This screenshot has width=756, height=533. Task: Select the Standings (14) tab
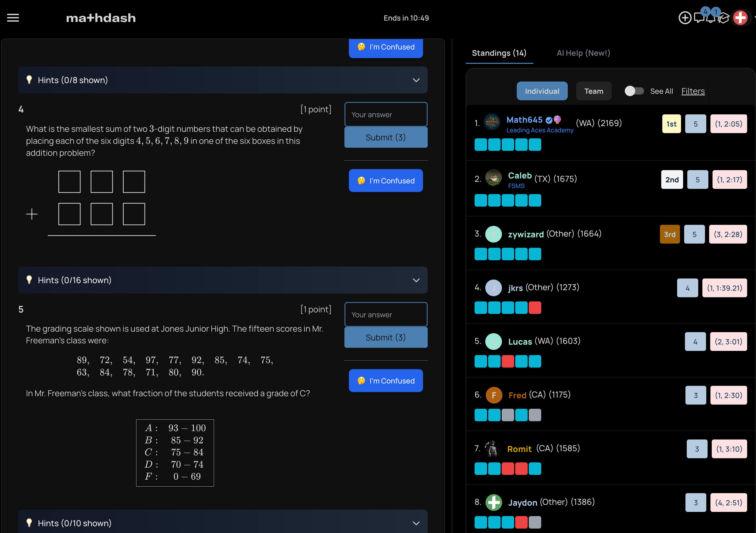(x=499, y=53)
